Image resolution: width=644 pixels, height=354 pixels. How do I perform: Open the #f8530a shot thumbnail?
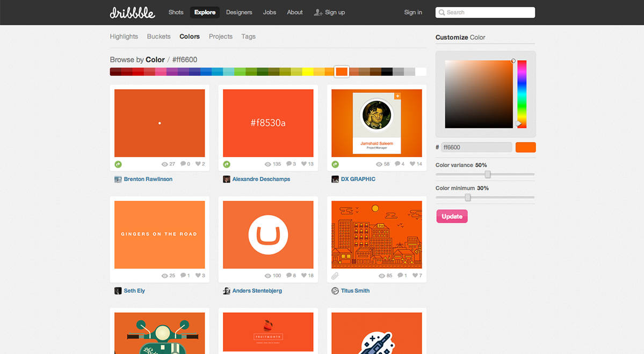pyautogui.click(x=268, y=123)
